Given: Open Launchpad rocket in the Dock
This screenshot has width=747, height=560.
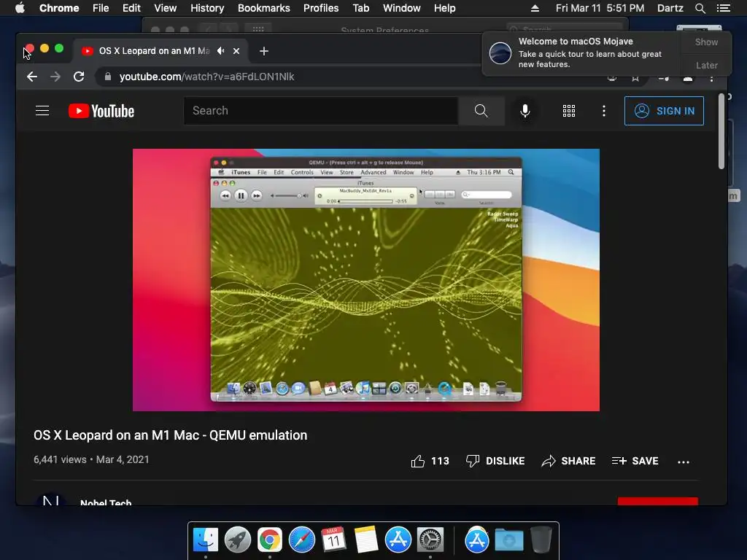Looking at the screenshot, I should click(x=238, y=540).
